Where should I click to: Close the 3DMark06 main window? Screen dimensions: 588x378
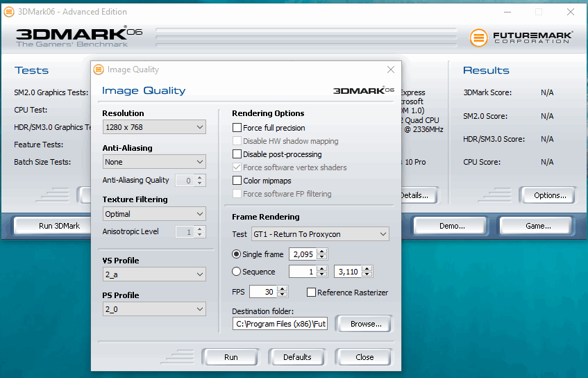click(x=571, y=12)
